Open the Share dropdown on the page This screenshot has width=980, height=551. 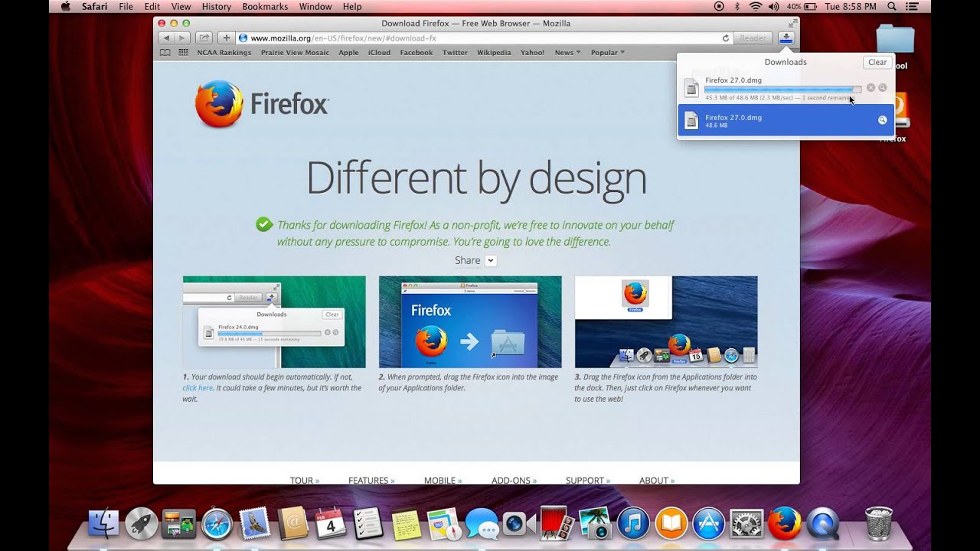pos(491,260)
